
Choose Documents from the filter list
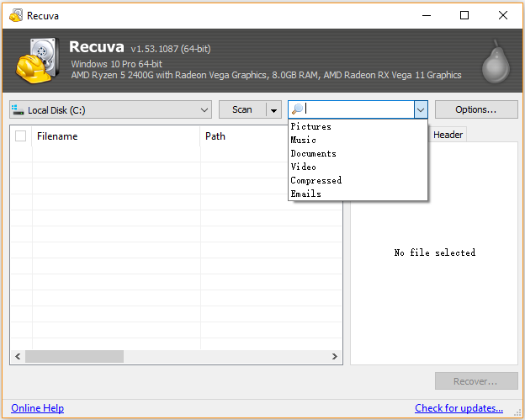pos(358,153)
